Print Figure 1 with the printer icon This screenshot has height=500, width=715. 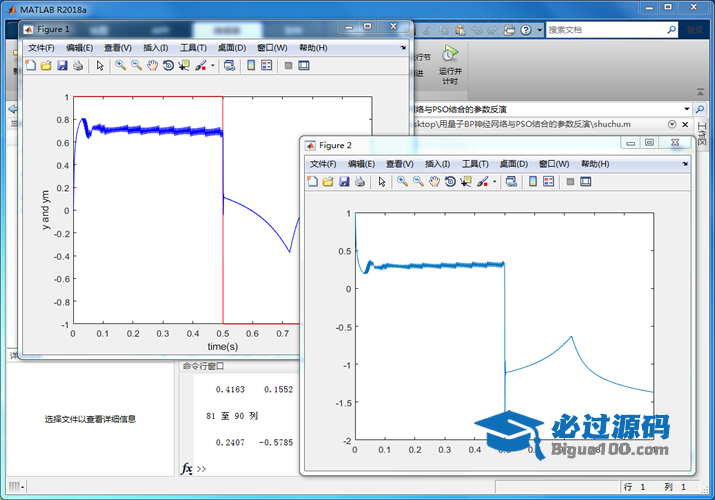click(78, 66)
